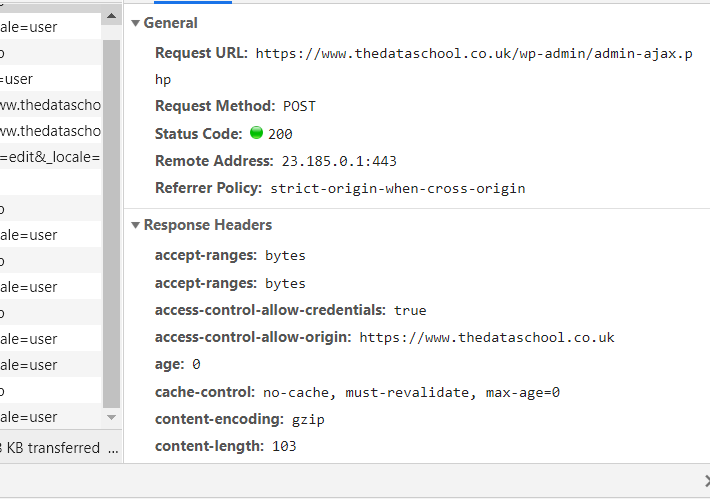Collapse the Response Headers section triangle
The height and width of the screenshot is (499, 710).
click(135, 225)
